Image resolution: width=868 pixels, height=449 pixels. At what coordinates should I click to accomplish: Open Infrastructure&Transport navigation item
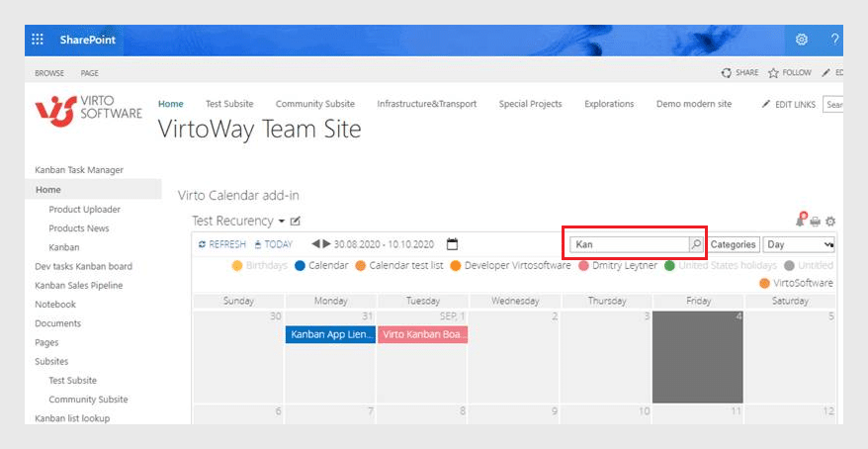427,104
